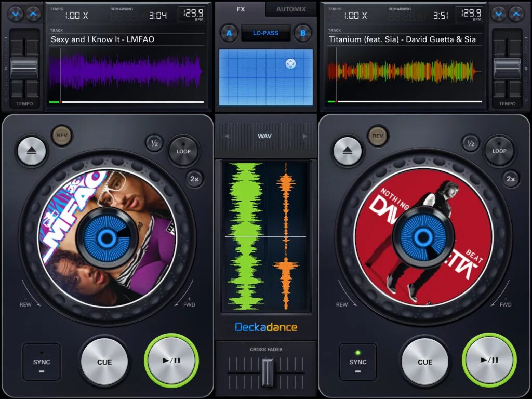Click the orange waveform in the center view
Screen dimensions: 532x399
(x=286, y=236)
